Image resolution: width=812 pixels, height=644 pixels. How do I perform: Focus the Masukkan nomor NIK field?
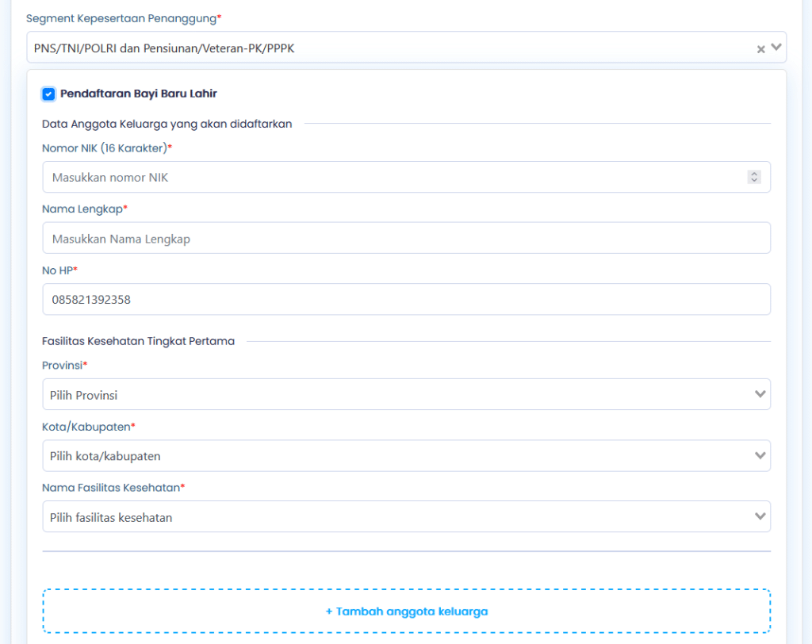pos(393,178)
